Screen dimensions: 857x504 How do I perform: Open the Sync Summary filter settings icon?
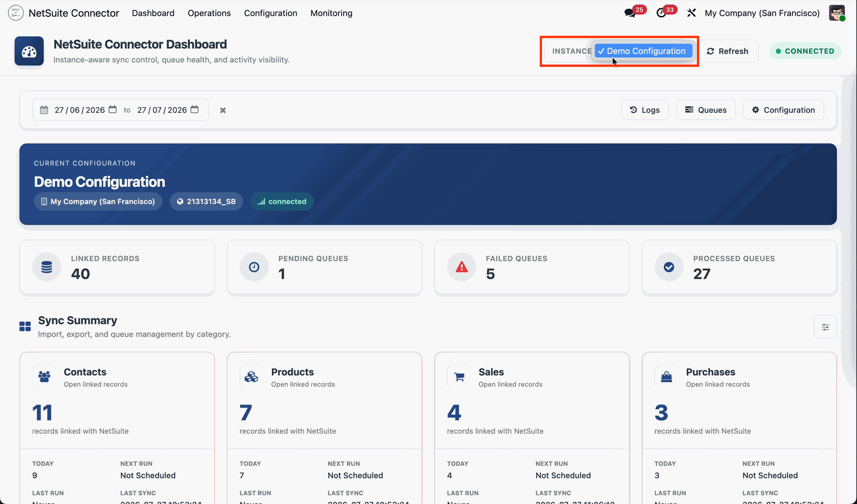click(x=825, y=327)
